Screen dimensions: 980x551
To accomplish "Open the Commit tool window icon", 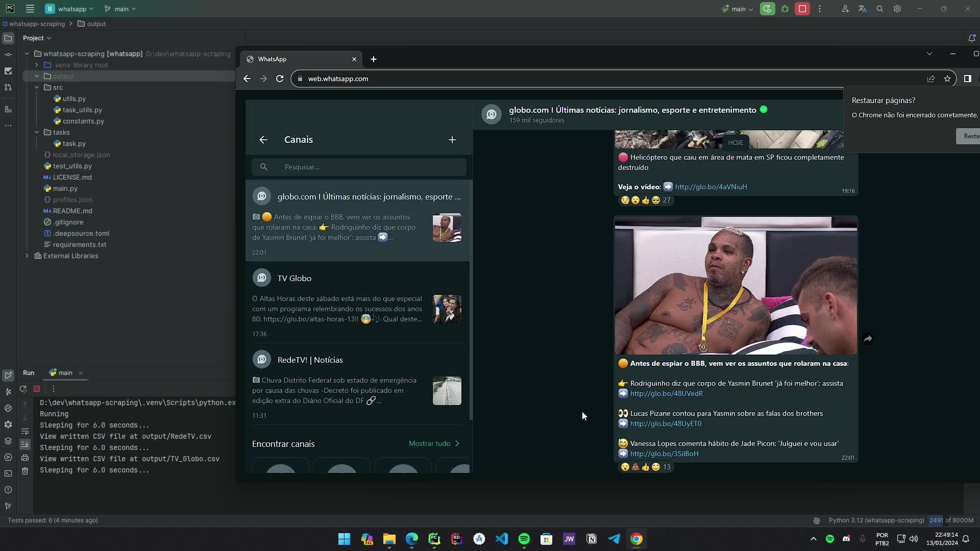I will pyautogui.click(x=8, y=55).
